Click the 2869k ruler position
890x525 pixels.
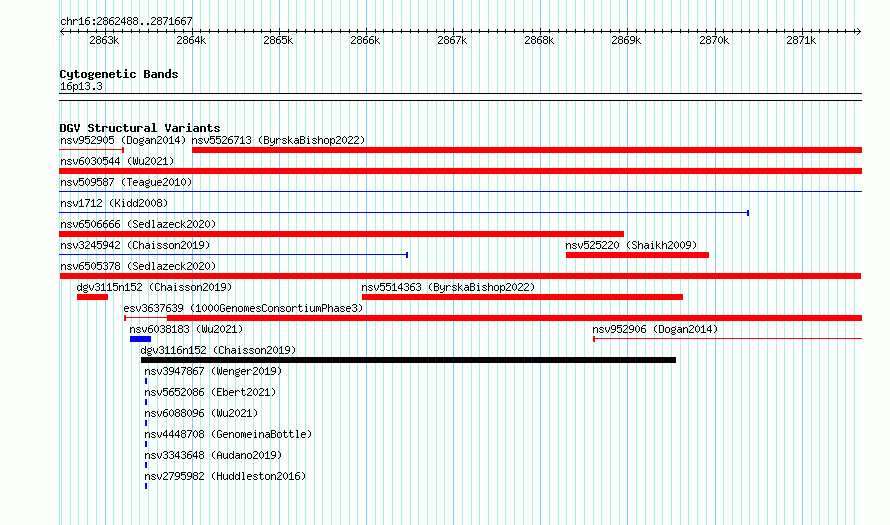point(626,40)
